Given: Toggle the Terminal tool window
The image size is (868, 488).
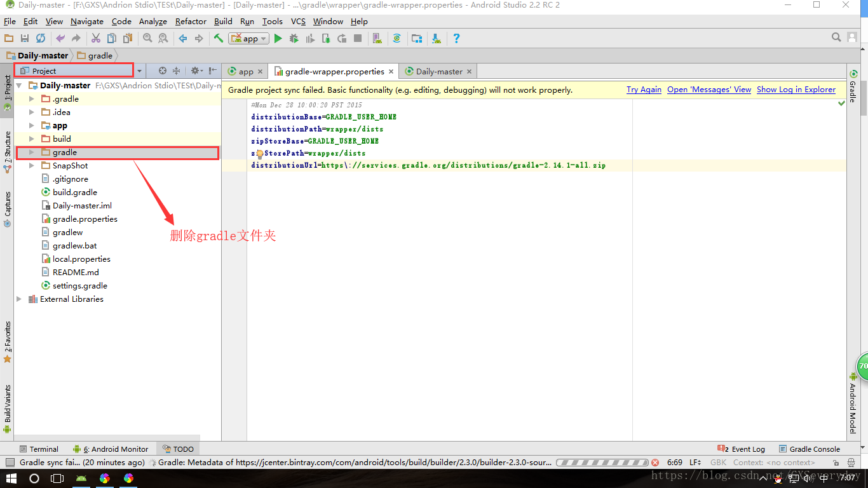Looking at the screenshot, I should click(x=39, y=449).
